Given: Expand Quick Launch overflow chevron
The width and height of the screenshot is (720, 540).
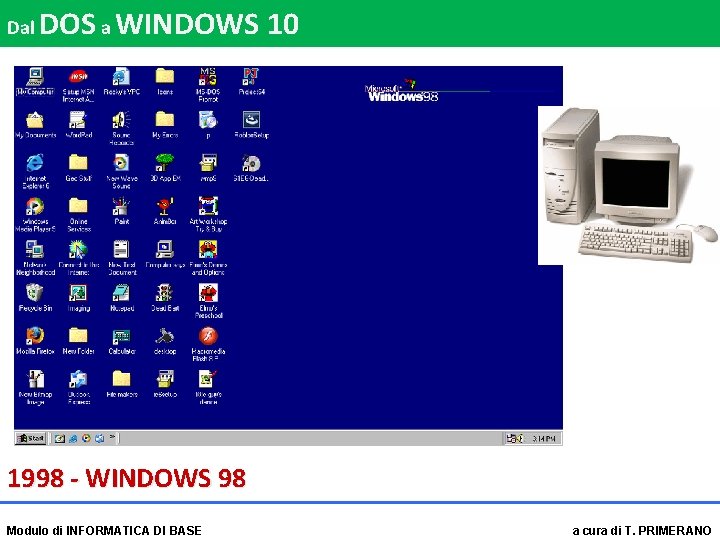Looking at the screenshot, I should 112,437.
